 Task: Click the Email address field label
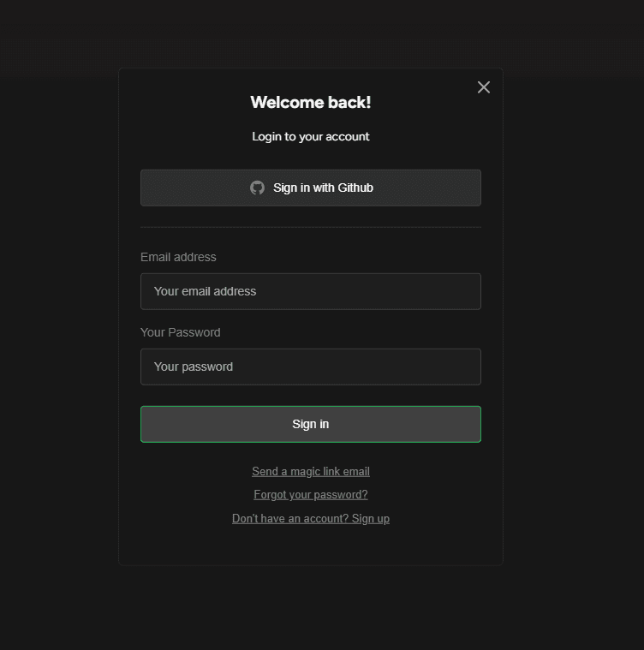click(x=178, y=257)
